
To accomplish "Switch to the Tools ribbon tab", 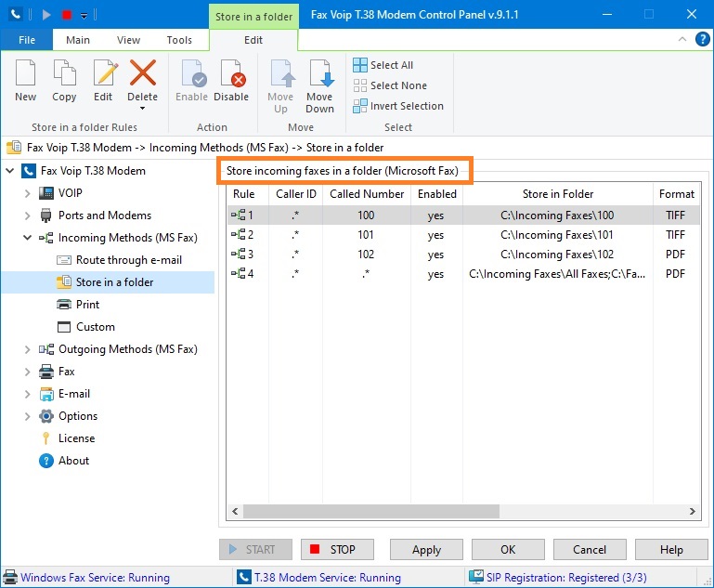I will pos(179,40).
